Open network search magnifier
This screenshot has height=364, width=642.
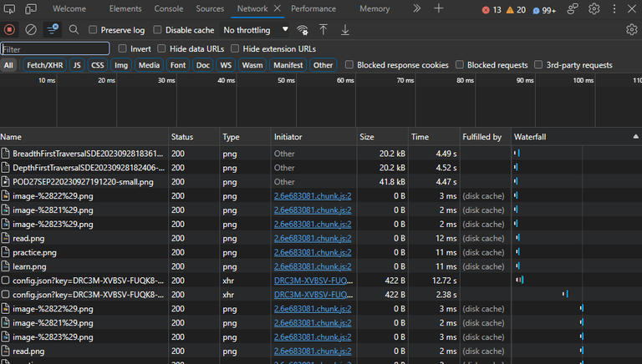[x=74, y=29]
